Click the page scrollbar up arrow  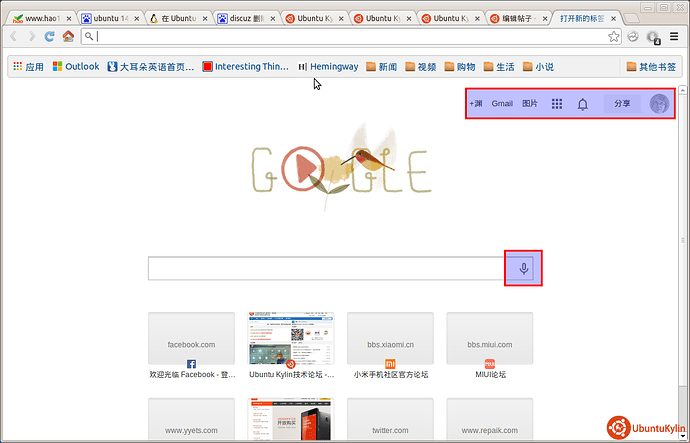[x=683, y=90]
